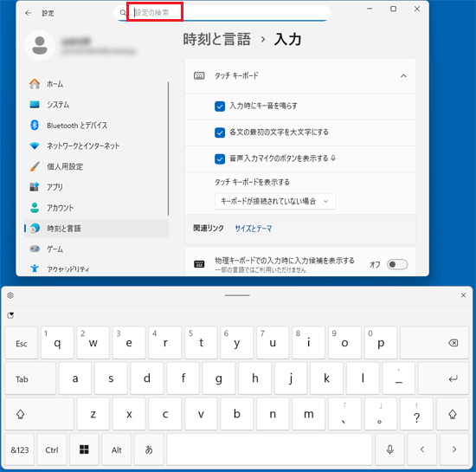
Task: Tap the q key
Action: [x=57, y=343]
